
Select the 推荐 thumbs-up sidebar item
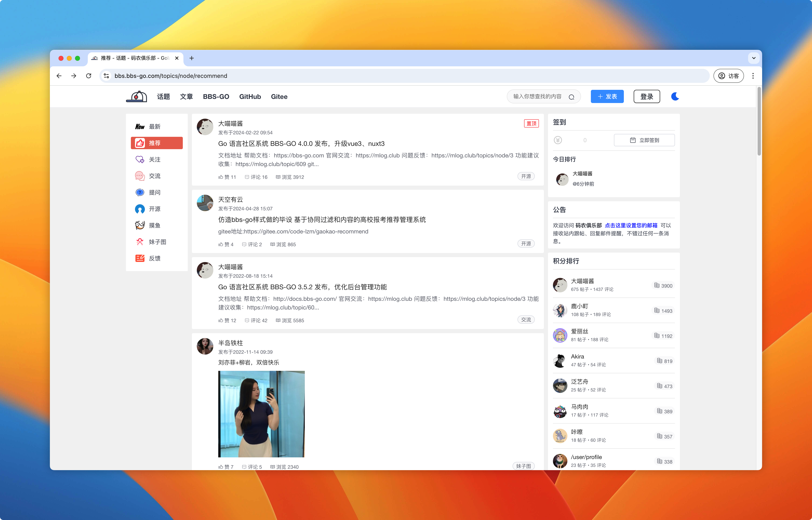(x=157, y=143)
